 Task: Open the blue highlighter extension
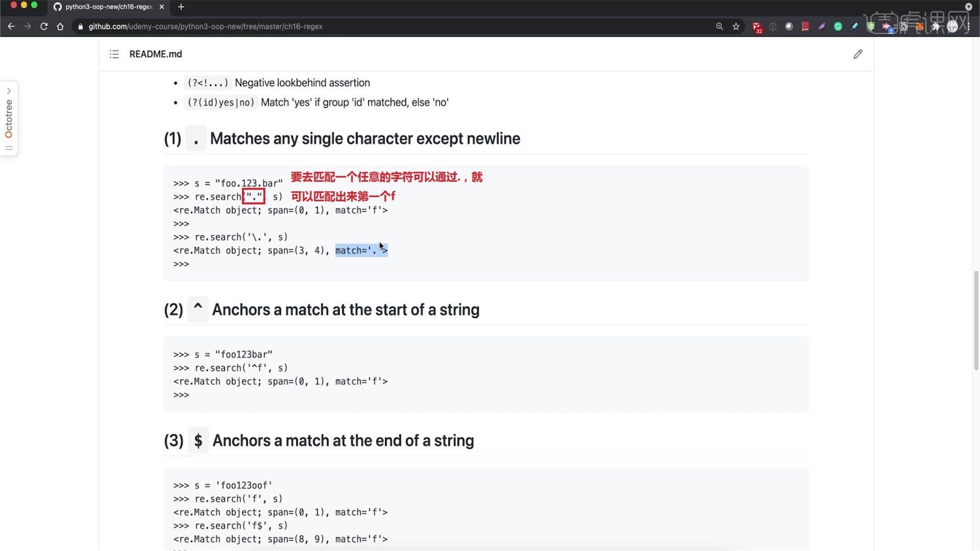(x=854, y=27)
